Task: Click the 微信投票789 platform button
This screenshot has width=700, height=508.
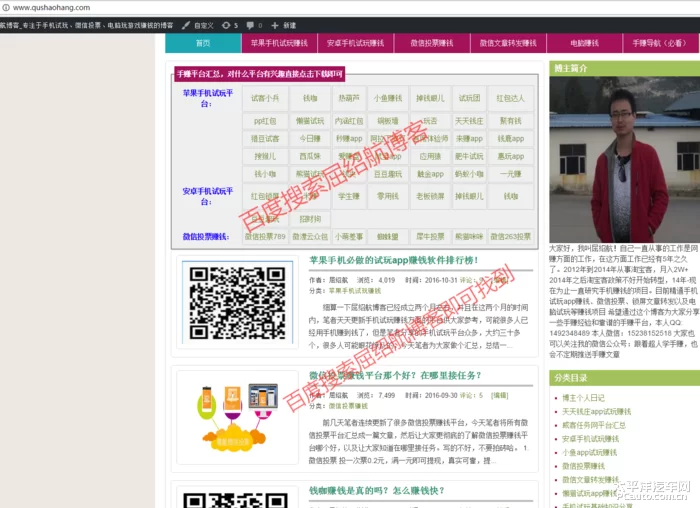Action: tap(265, 237)
